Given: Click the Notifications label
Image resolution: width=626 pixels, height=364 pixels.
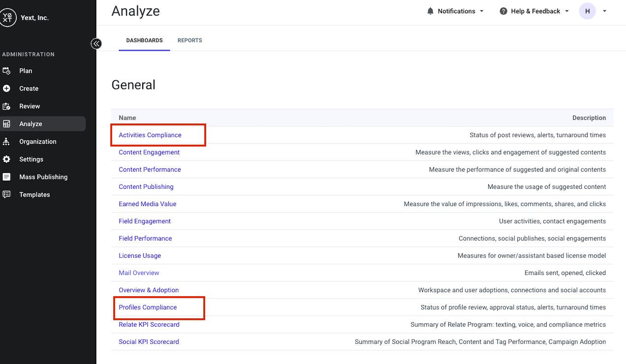Looking at the screenshot, I should pos(457,11).
